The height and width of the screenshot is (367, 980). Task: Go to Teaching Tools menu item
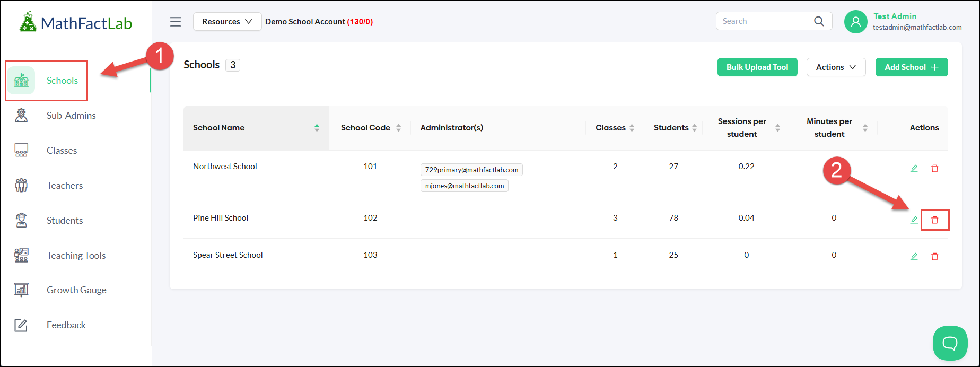coord(76,255)
